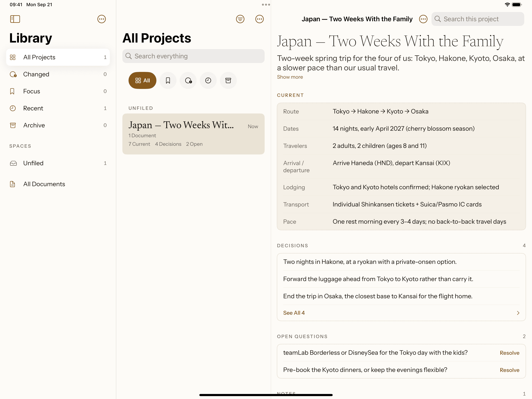This screenshot has width=532, height=399.
Task: Open All Projects more options menu
Action: tap(259, 19)
